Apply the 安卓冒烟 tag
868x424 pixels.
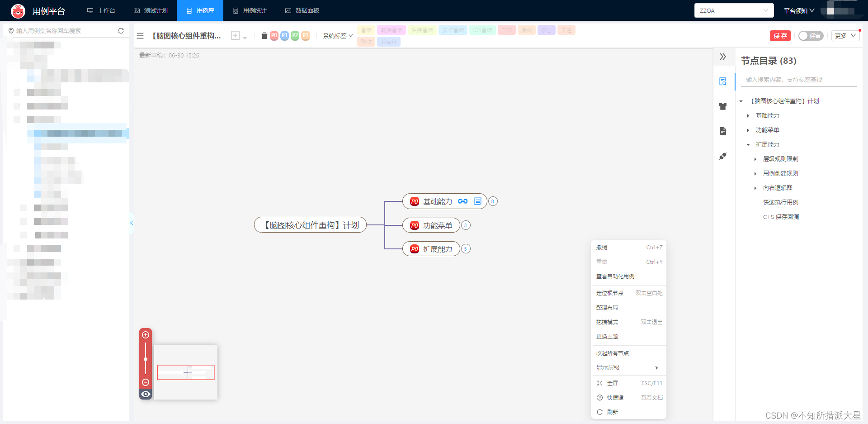[x=453, y=30]
